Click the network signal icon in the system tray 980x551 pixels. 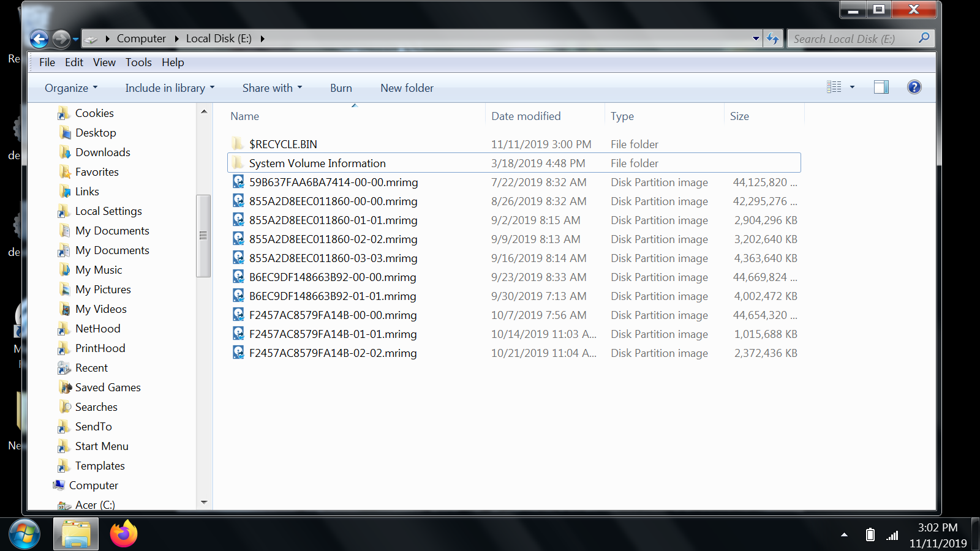tap(892, 535)
